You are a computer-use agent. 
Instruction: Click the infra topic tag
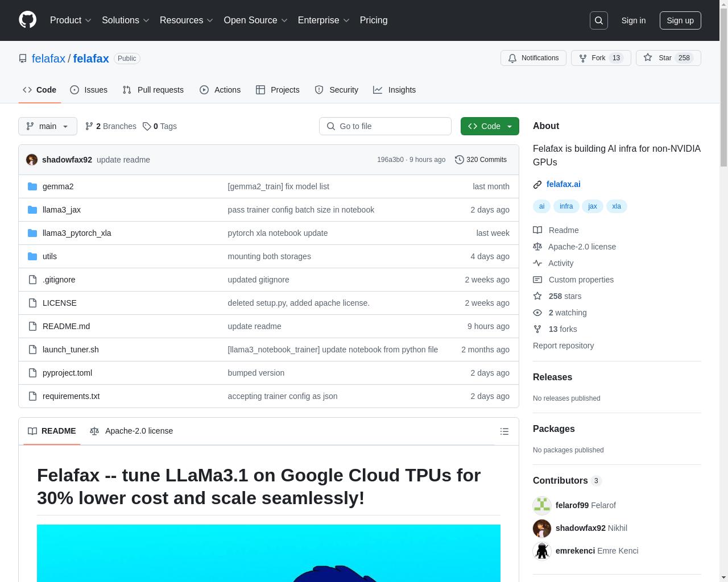pyautogui.click(x=566, y=206)
